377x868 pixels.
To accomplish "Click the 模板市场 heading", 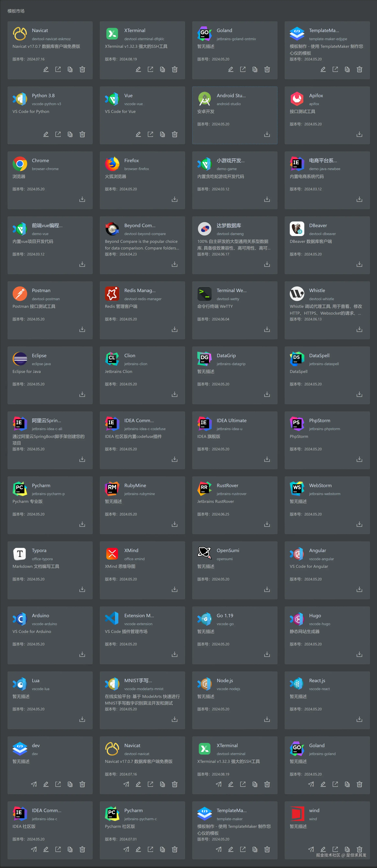I will point(16,11).
